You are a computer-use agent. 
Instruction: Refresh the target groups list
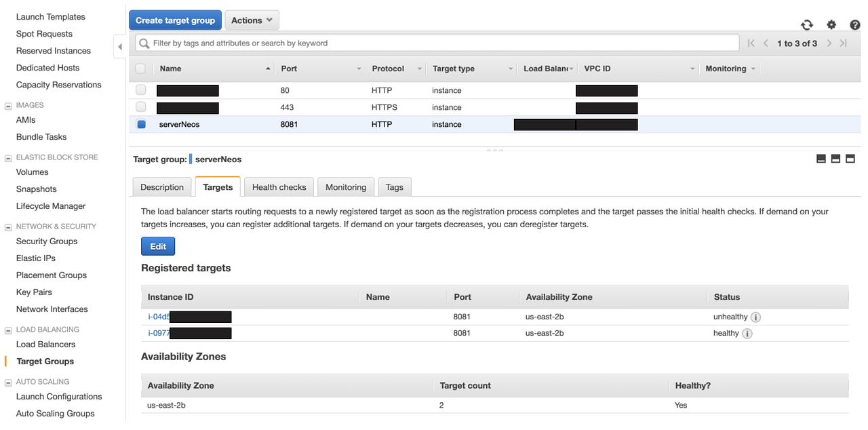pos(807,24)
